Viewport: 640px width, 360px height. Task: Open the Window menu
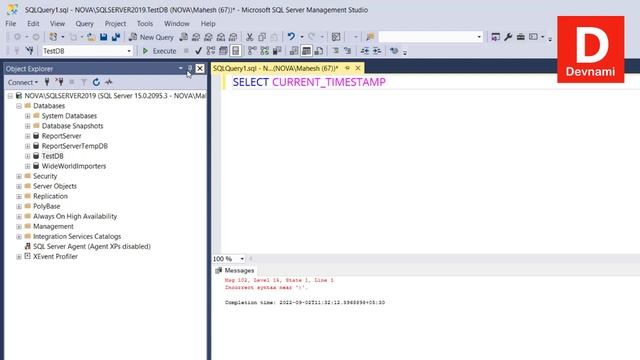(x=177, y=24)
